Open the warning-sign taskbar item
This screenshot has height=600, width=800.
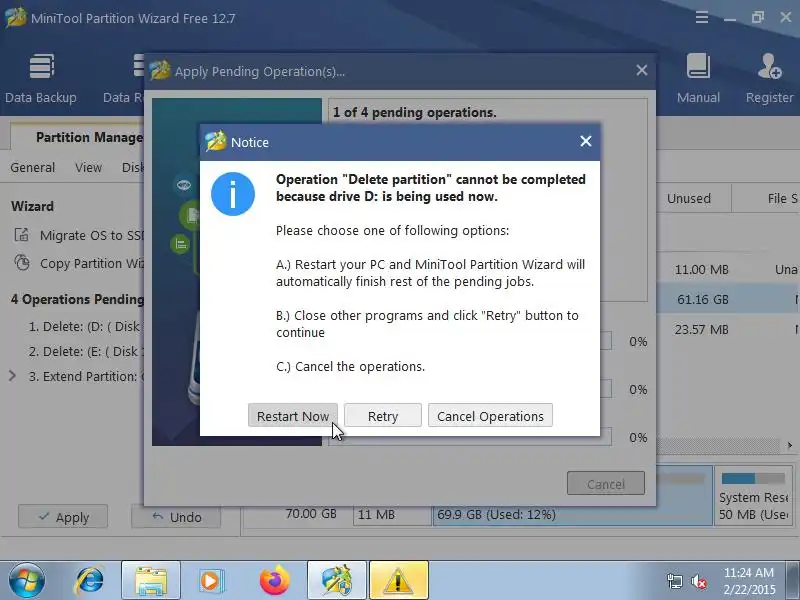click(x=398, y=580)
